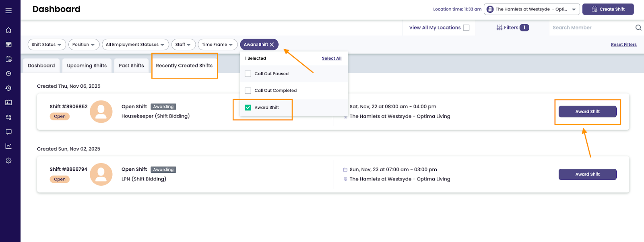Open the chat messages icon in the sidebar
The height and width of the screenshot is (242, 644).
[x=8, y=132]
